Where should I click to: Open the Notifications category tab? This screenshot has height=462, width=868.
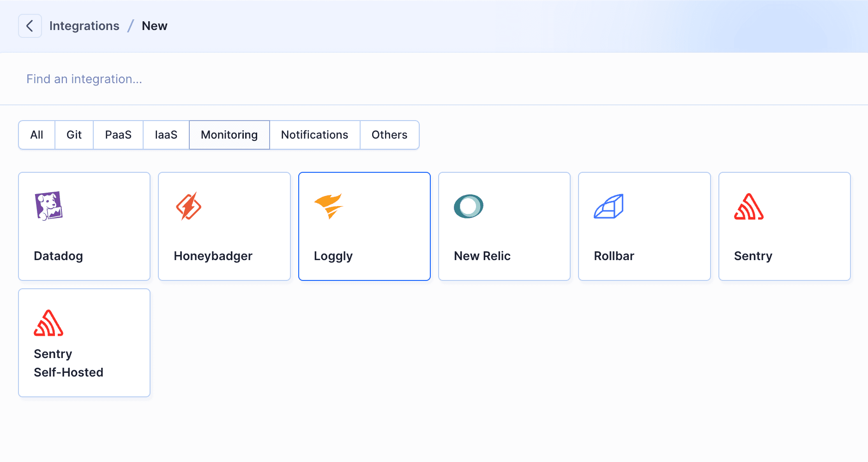pos(315,135)
